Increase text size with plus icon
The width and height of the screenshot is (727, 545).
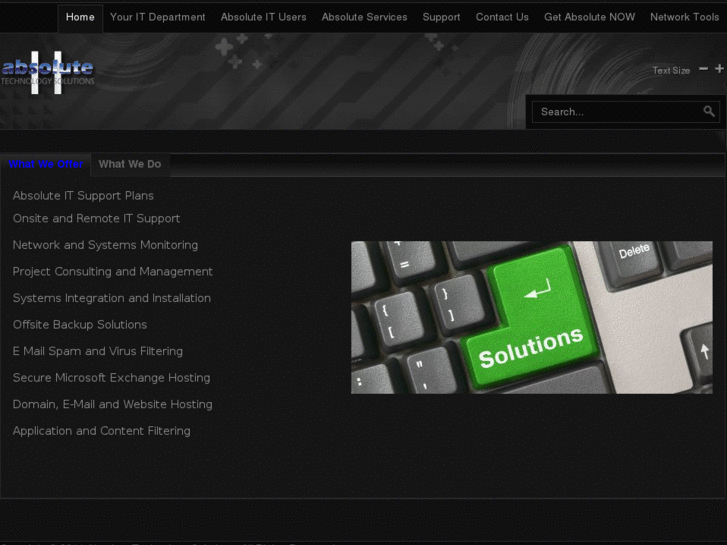719,69
